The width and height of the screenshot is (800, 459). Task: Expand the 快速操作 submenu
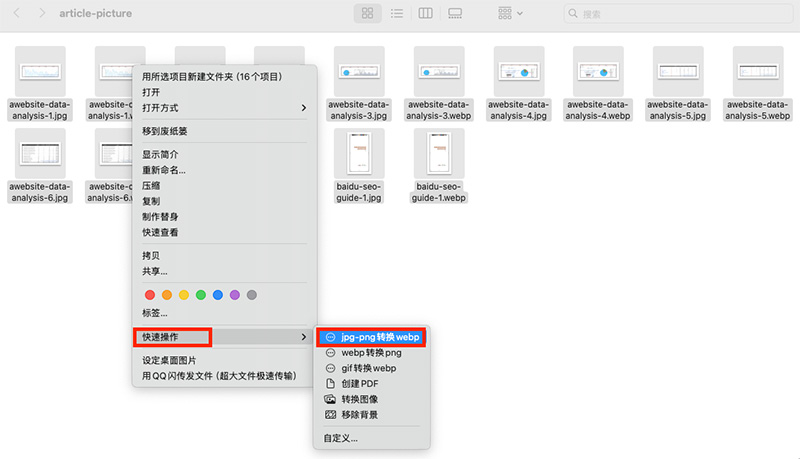[x=224, y=337]
